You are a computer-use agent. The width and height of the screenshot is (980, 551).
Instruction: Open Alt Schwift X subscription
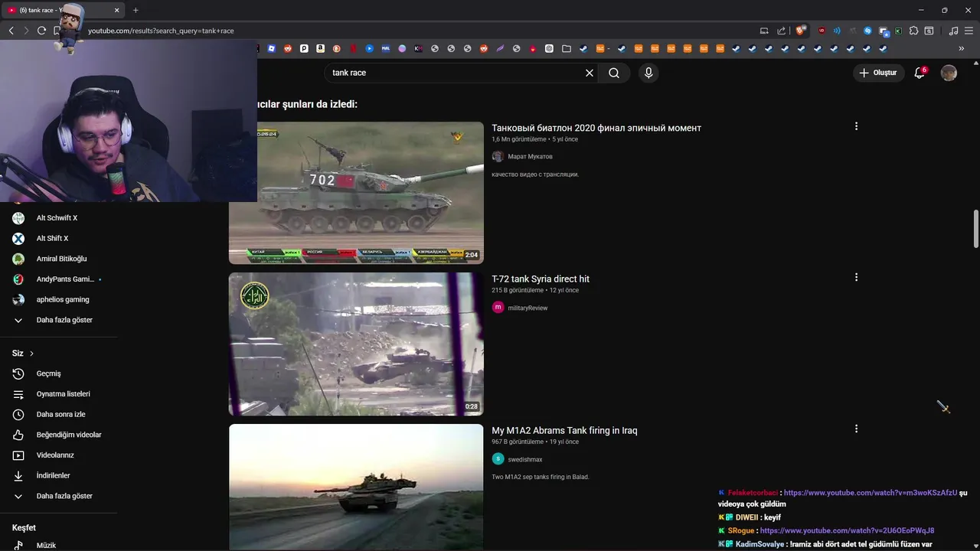[x=58, y=218]
